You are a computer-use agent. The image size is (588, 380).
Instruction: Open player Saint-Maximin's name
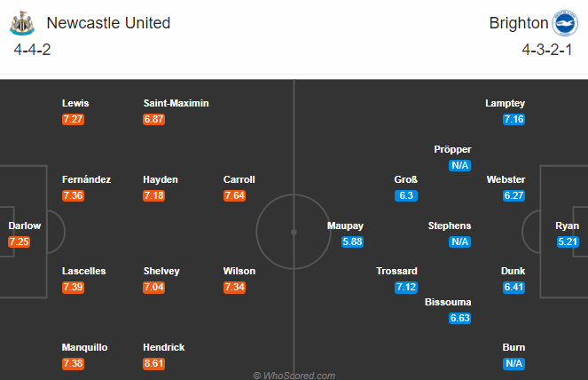pyautogui.click(x=176, y=103)
